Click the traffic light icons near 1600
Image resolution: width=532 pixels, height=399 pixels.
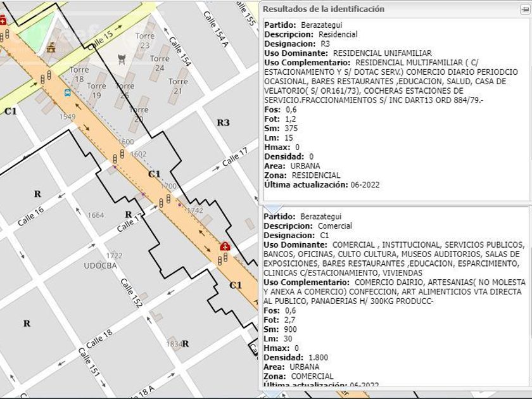click(118, 156)
